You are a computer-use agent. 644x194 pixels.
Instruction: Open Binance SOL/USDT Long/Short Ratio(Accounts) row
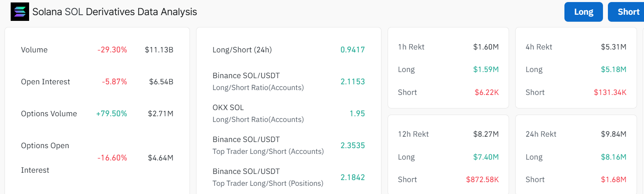(288, 81)
